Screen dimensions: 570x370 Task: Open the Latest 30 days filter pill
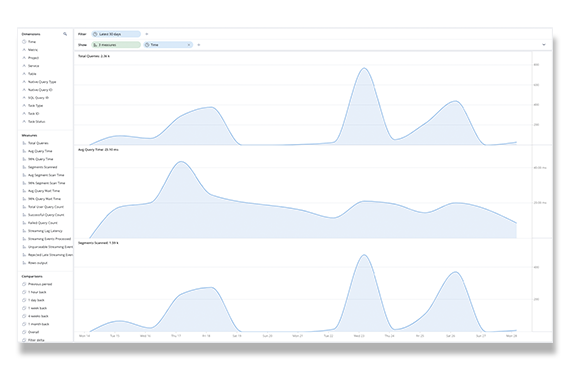click(116, 34)
